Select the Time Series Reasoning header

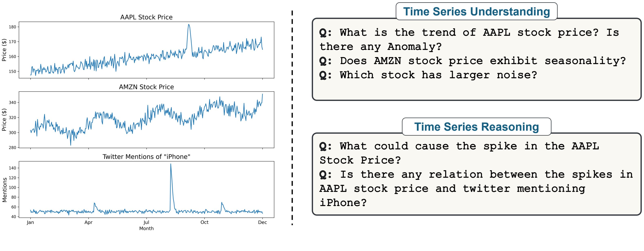(x=476, y=127)
